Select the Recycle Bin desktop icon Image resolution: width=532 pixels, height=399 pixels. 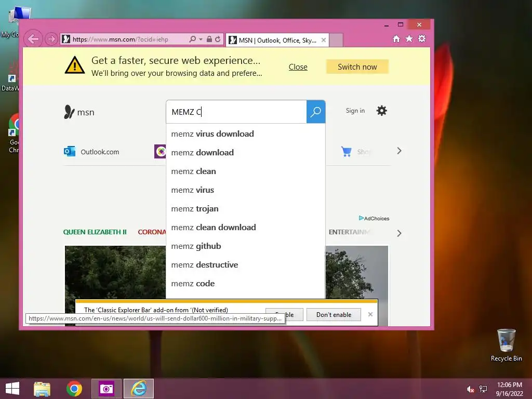pos(506,345)
